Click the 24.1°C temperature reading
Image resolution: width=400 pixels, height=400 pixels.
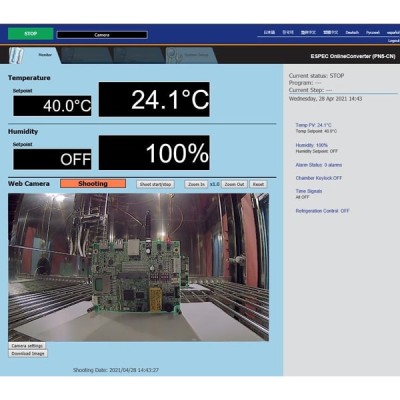point(154,99)
